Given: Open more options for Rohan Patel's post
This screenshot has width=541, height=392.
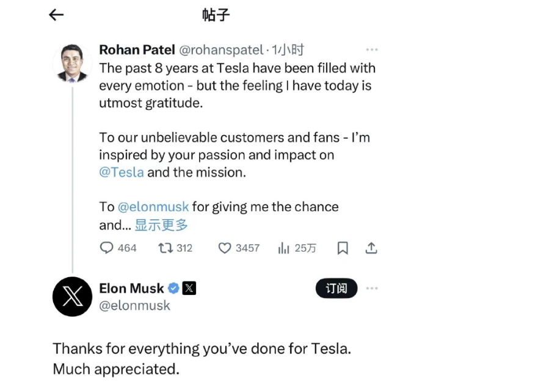Looking at the screenshot, I should coord(372,49).
